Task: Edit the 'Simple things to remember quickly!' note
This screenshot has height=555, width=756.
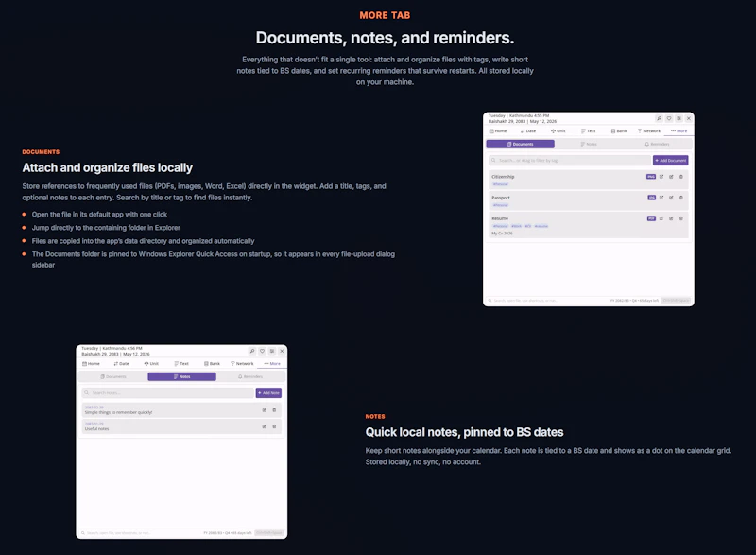Action: 265,409
